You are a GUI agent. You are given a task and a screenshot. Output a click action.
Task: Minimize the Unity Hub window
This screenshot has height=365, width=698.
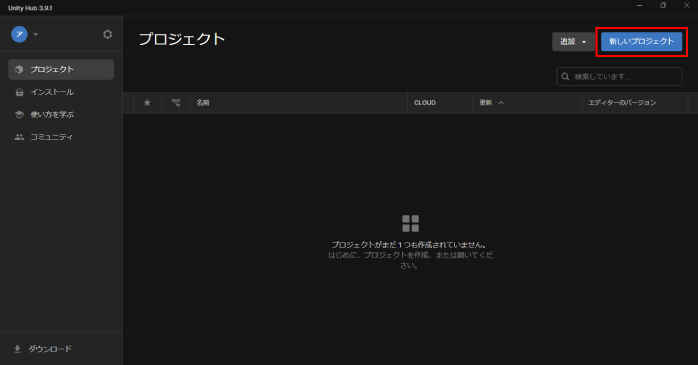pos(639,5)
